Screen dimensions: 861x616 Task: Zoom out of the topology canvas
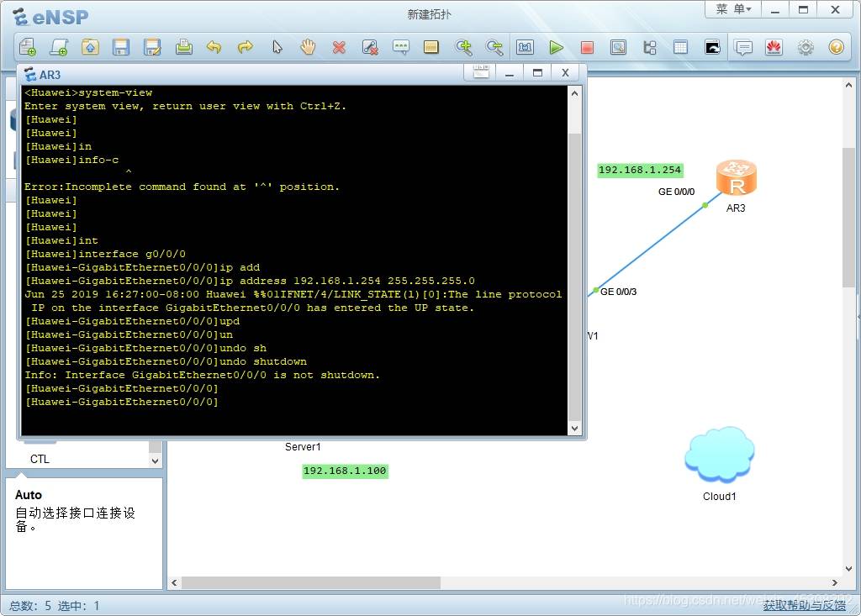point(494,47)
